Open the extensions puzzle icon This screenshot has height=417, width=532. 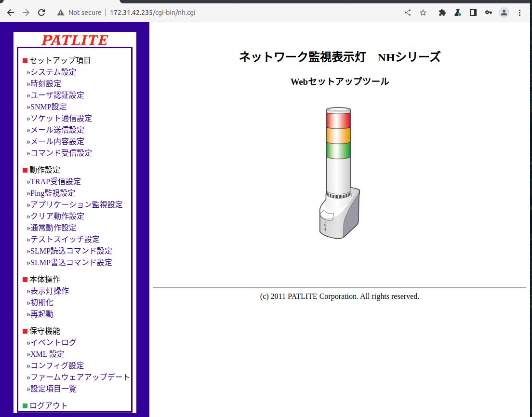coord(442,13)
